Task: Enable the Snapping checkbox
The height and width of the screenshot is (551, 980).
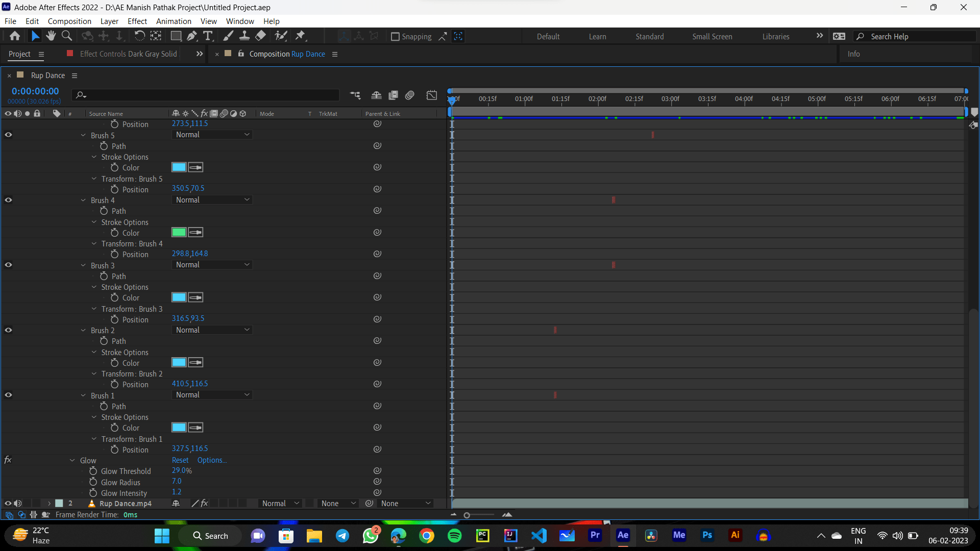Action: click(x=396, y=36)
